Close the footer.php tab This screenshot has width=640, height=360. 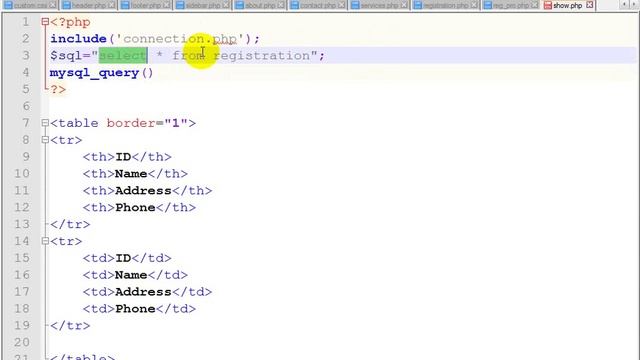pyautogui.click(x=167, y=5)
